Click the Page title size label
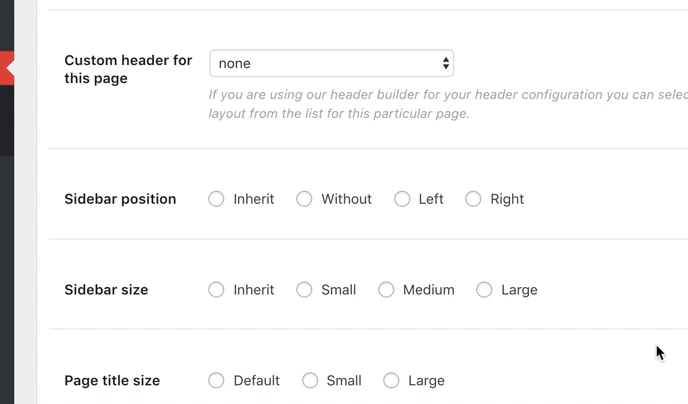Image resolution: width=688 pixels, height=404 pixels. (x=112, y=381)
